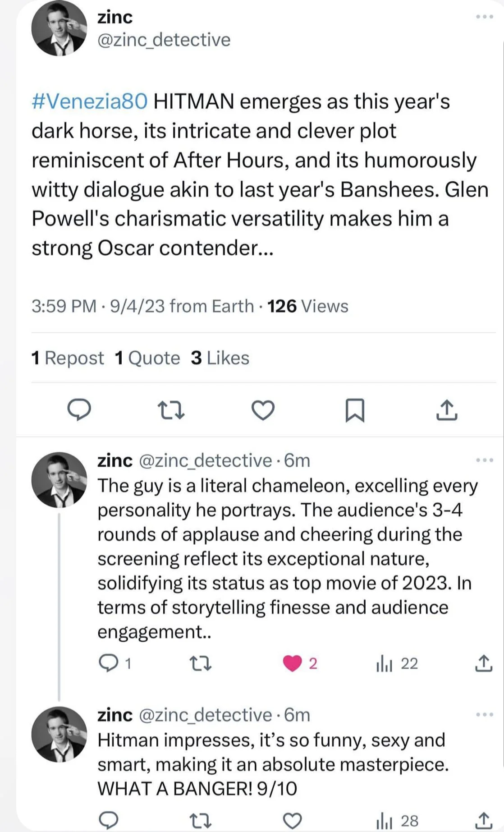Share the main tweet via upload icon
504x832 pixels.
(447, 410)
